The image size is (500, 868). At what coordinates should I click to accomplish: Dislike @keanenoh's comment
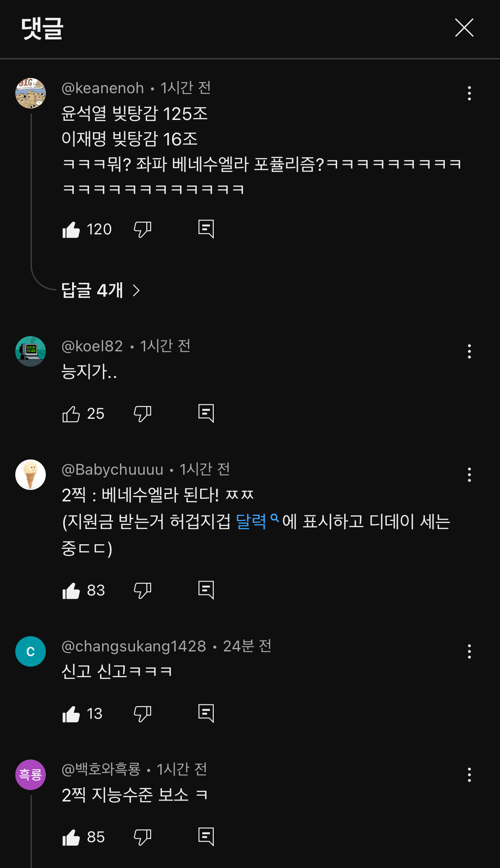pos(142,230)
